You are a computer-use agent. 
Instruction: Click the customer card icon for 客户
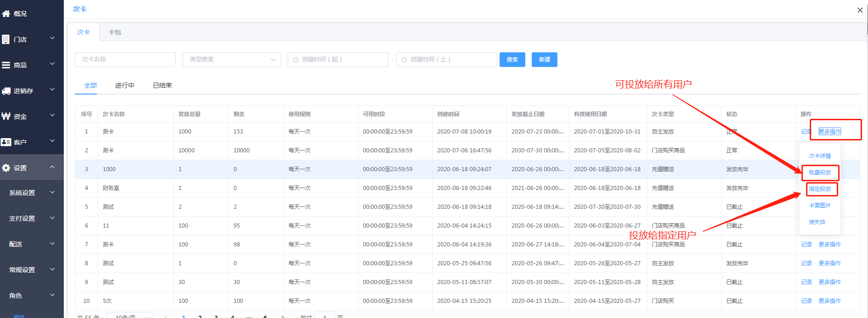click(x=6, y=142)
